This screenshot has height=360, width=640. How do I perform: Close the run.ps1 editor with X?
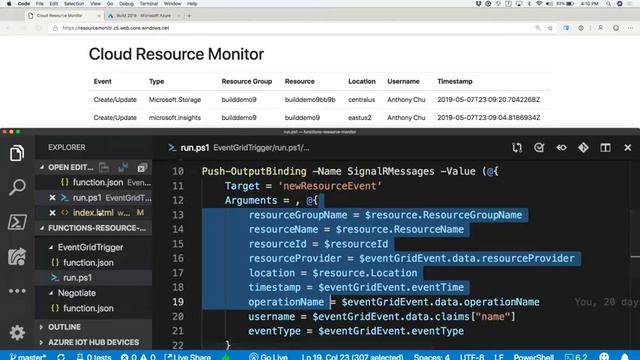(628, 148)
